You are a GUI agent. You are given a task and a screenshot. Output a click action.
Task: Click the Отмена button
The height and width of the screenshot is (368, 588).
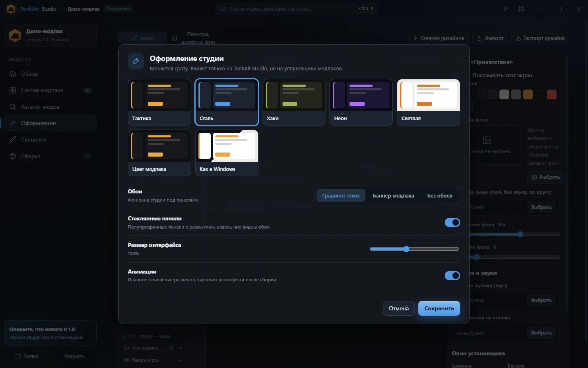(399, 308)
